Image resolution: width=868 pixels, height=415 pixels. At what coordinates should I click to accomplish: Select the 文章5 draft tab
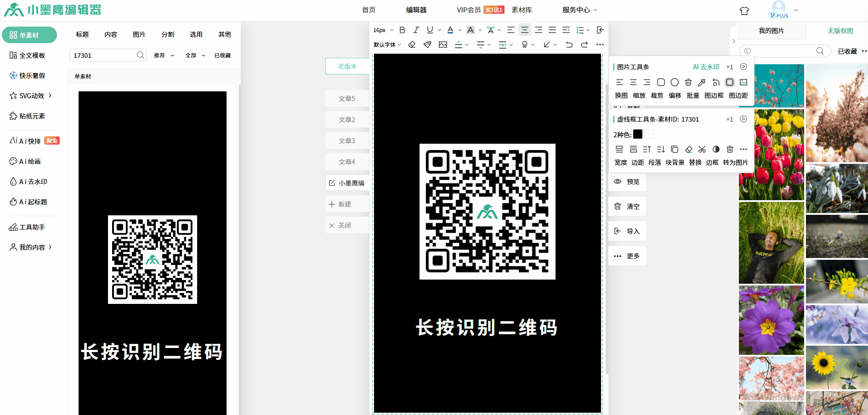[x=347, y=98]
